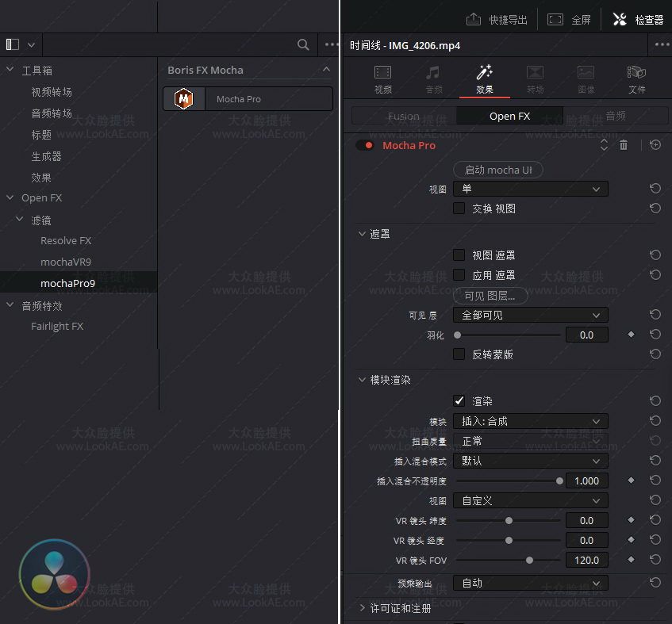Disable Mocha Pro effect red toggle
Viewport: 672px width, 624px height.
365,145
